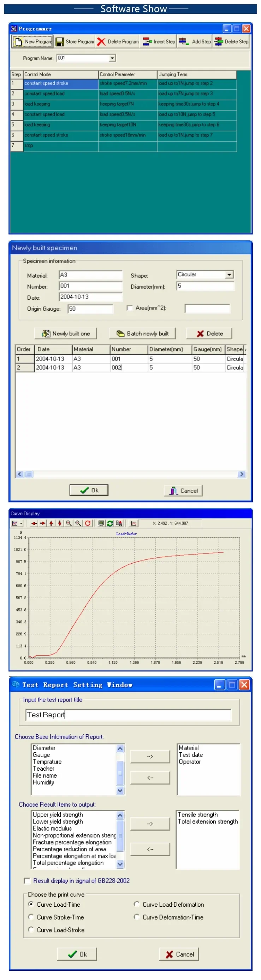Click the Insert Step toolbar icon
Viewport: 261px width, 980px height.
point(146,42)
